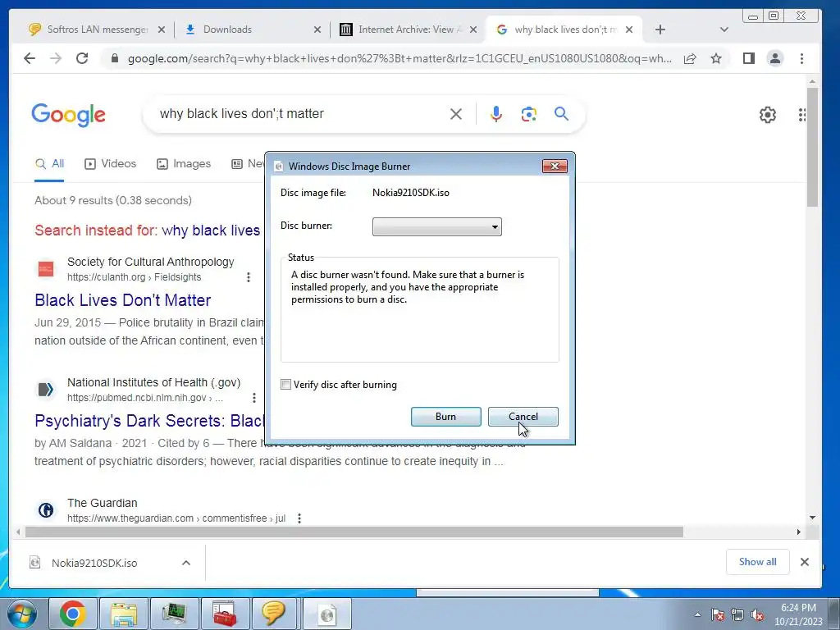
Task: Click the muted volume tray icon
Action: coord(757,615)
